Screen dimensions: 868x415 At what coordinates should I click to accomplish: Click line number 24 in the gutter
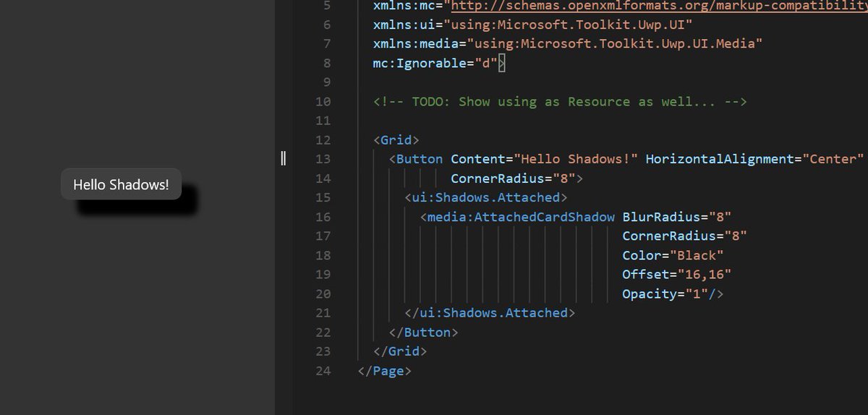[x=323, y=371]
